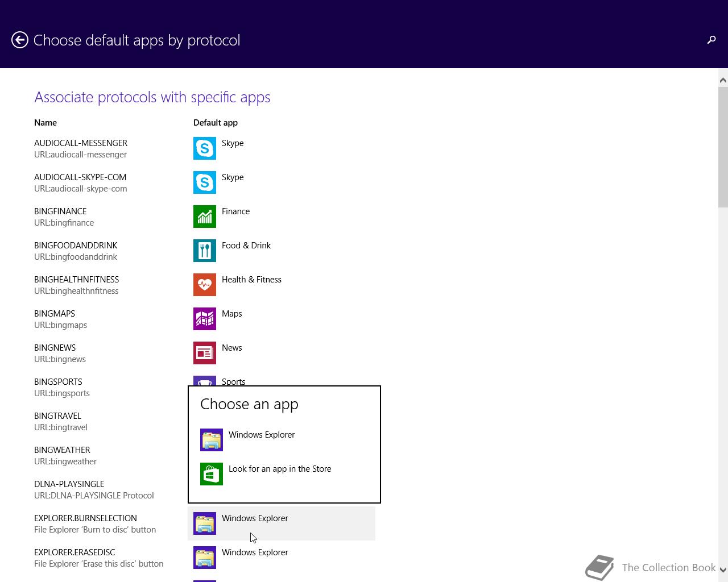This screenshot has width=728, height=582.
Task: Click Windows Explorer icon for EXPLORER.BURNSELECTION
Action: pos(205,523)
